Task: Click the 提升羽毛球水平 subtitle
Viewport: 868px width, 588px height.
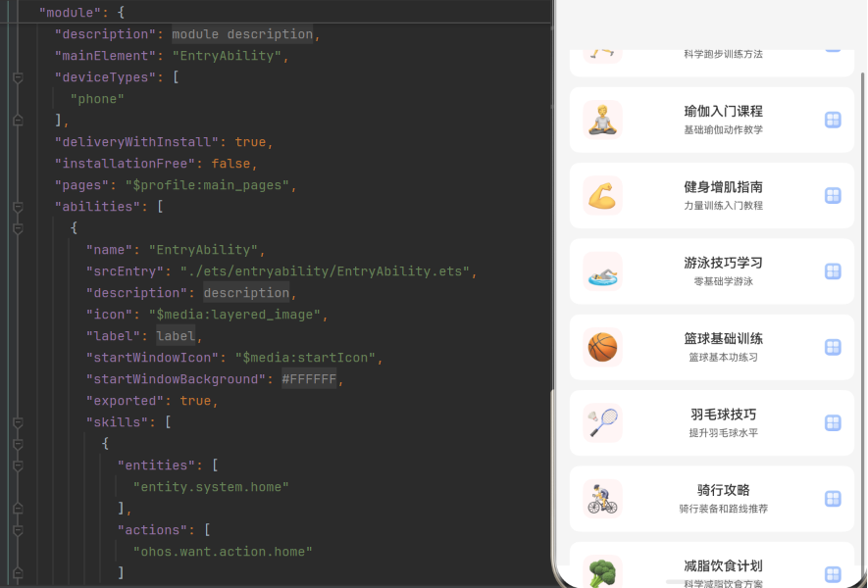Action: (723, 433)
